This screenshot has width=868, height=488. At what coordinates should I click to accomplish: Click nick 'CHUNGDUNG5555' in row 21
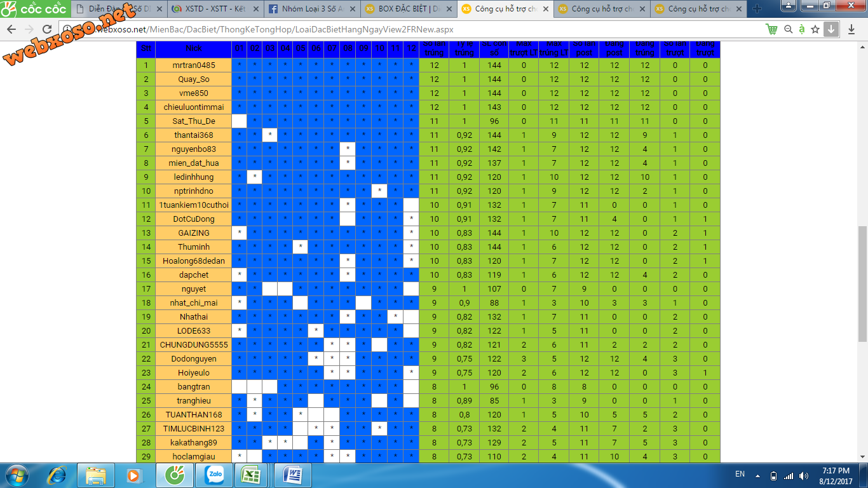coord(194,344)
